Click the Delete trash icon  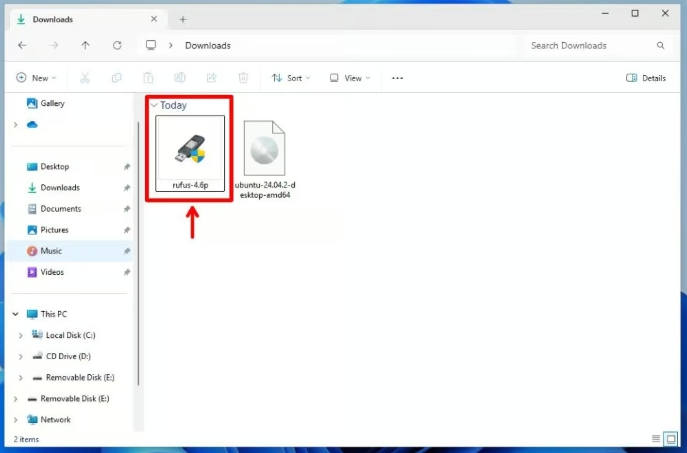243,78
